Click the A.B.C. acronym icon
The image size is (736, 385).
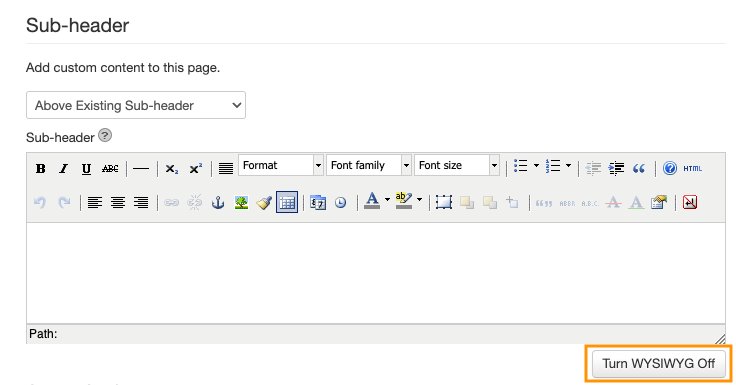pos(590,203)
